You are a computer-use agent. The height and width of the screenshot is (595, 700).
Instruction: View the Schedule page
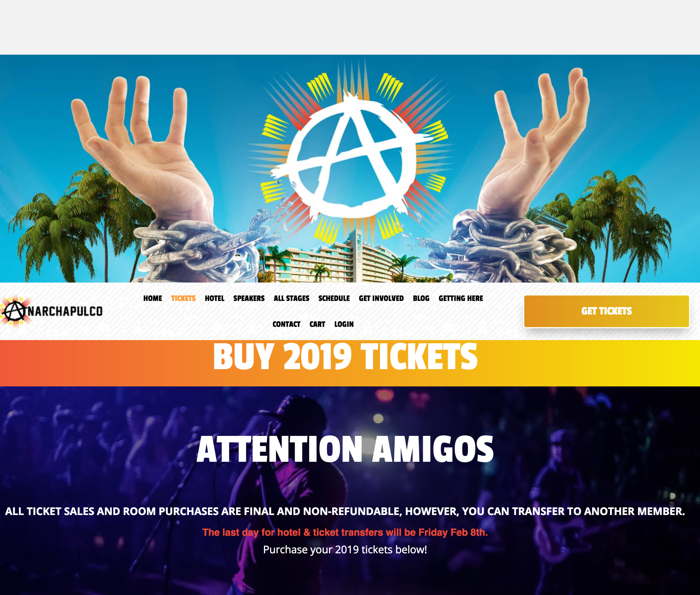coord(334,298)
